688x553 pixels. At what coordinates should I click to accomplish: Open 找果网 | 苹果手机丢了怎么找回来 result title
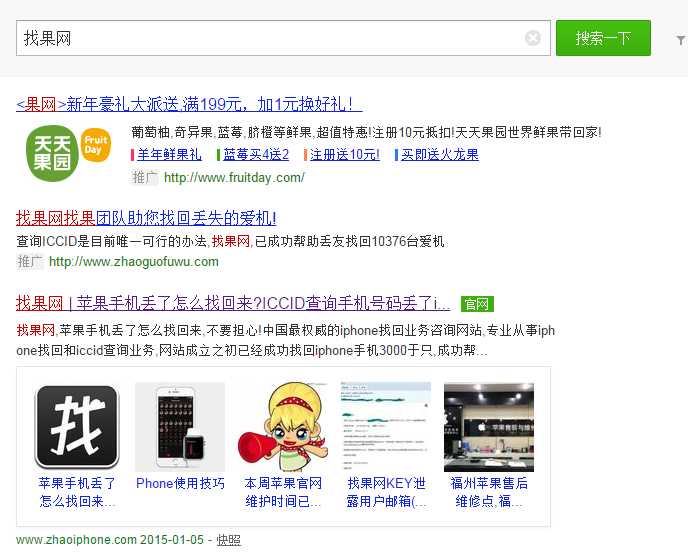point(233,303)
